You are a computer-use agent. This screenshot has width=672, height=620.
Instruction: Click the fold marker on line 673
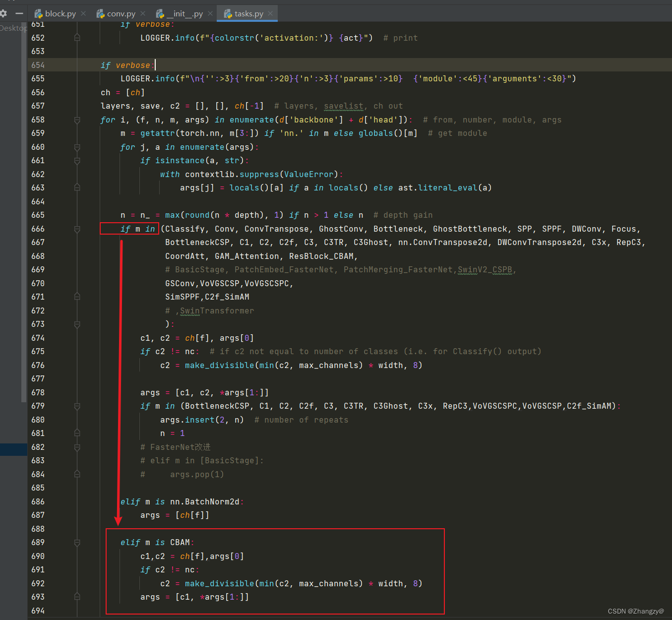(77, 324)
